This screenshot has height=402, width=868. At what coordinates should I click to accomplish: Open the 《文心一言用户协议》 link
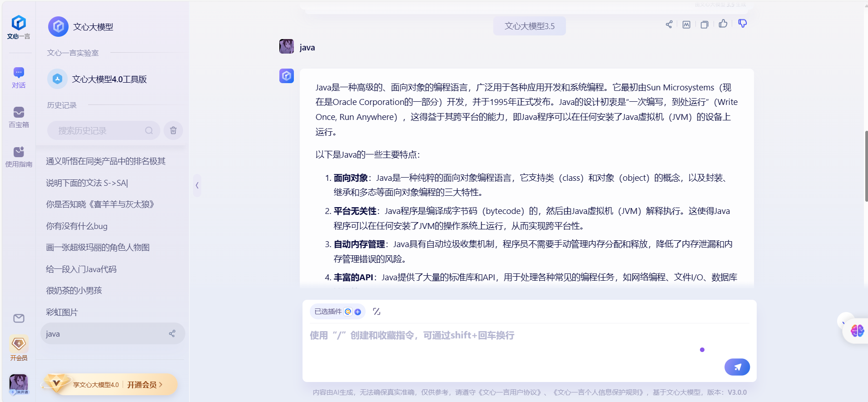pos(511,392)
